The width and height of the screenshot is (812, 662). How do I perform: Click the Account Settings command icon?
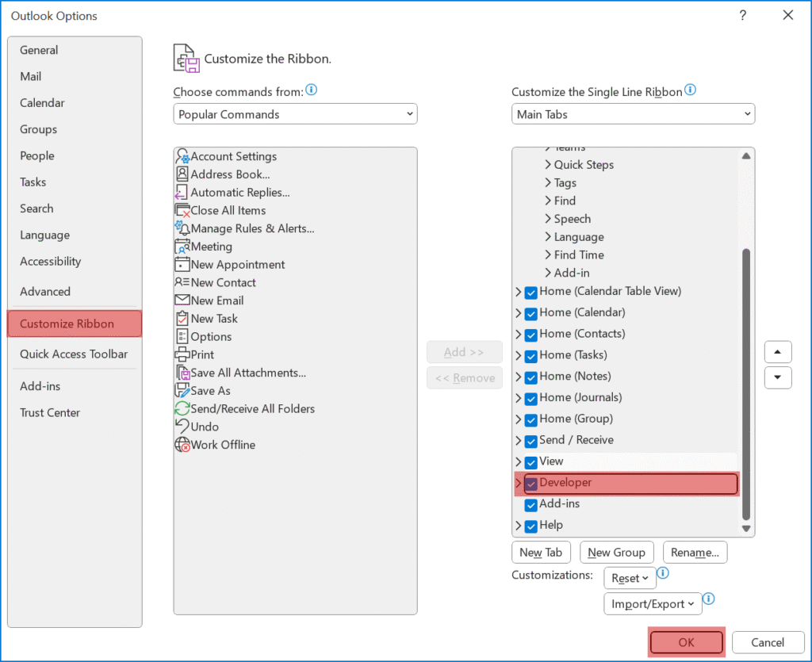pos(182,156)
